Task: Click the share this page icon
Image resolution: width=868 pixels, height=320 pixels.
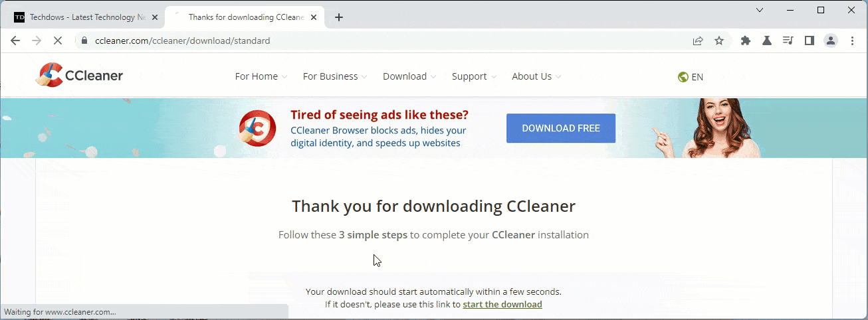Action: [x=698, y=40]
